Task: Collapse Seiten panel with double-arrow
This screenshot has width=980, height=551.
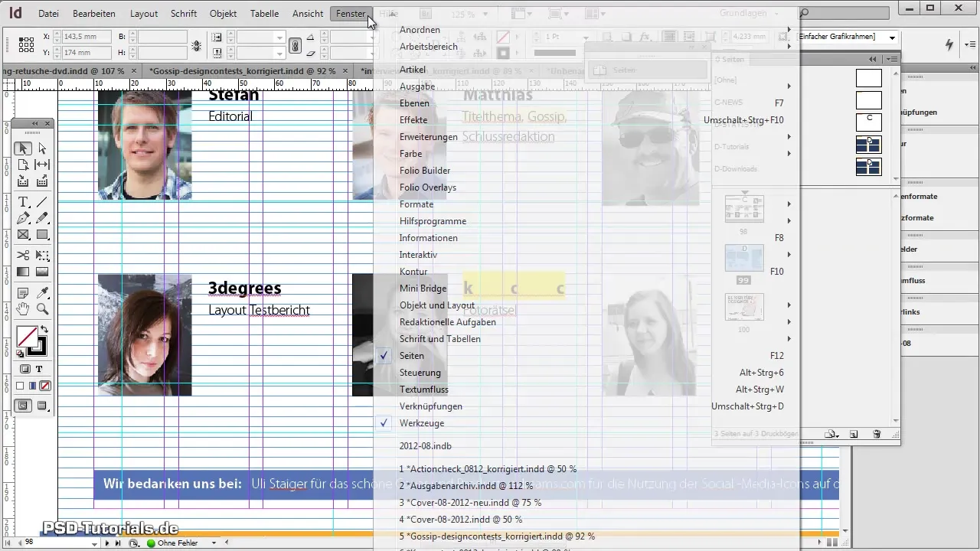Action: tap(872, 59)
